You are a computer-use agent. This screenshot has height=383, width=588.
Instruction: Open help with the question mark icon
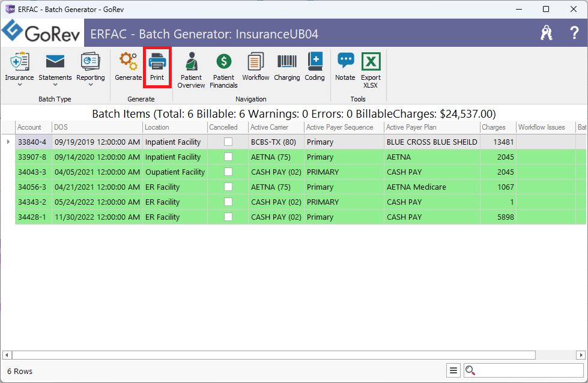pos(574,33)
